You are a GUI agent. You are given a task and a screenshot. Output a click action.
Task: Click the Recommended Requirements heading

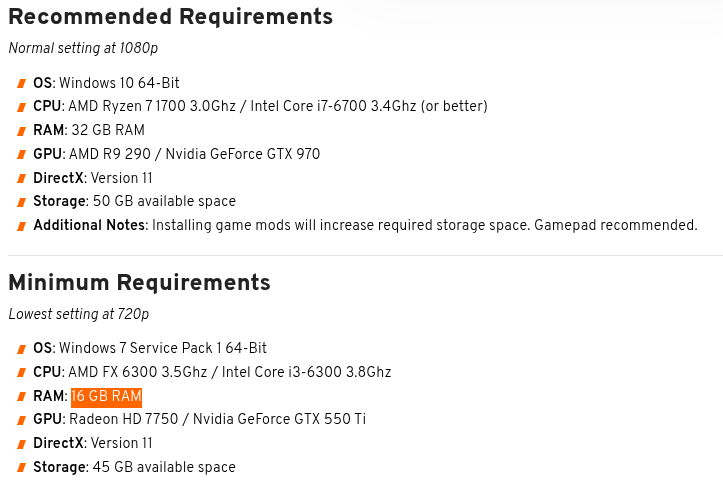[171, 17]
